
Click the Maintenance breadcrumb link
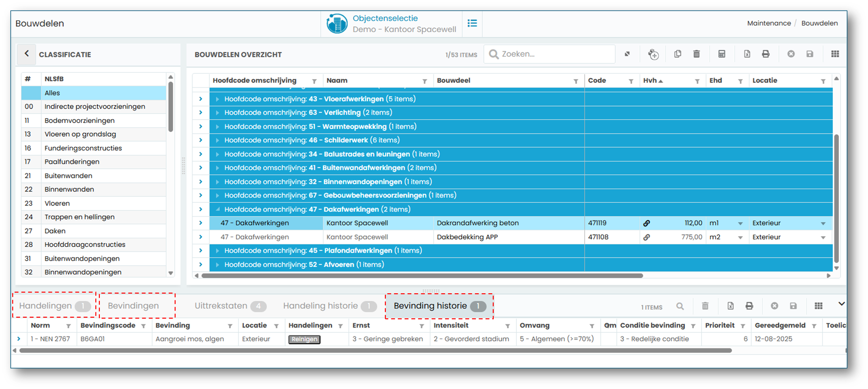click(x=769, y=23)
